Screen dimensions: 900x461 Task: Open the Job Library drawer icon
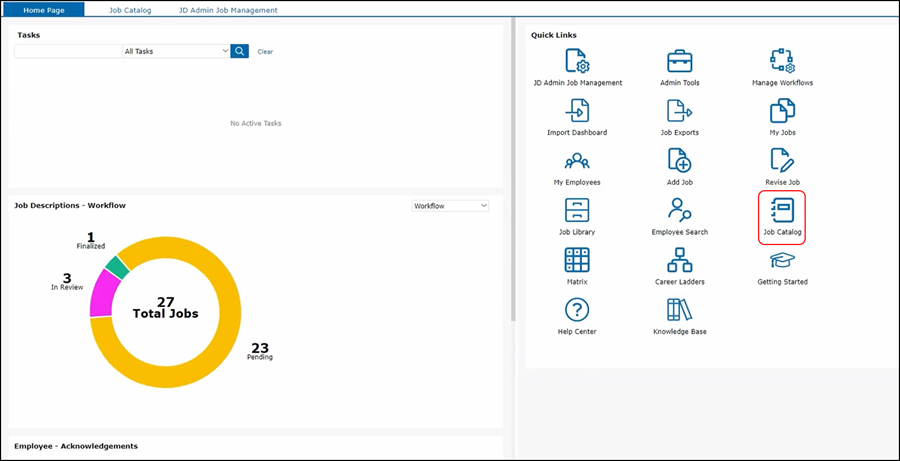tap(577, 211)
